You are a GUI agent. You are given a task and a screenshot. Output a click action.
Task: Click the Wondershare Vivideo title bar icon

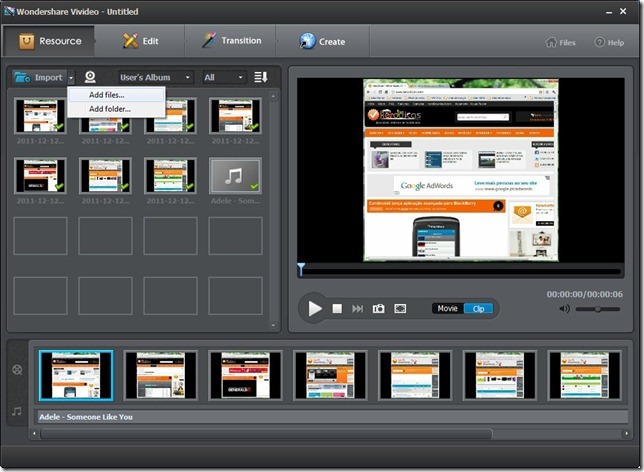click(x=9, y=11)
